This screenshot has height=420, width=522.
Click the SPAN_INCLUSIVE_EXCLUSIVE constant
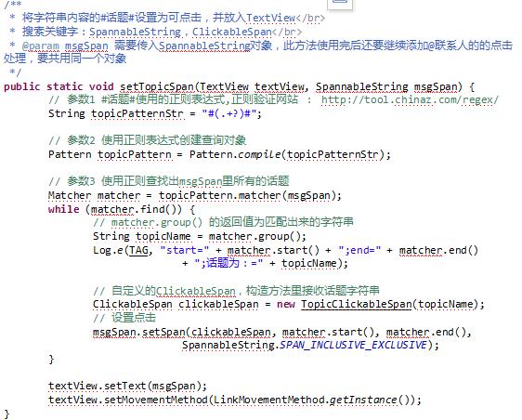click(x=353, y=345)
